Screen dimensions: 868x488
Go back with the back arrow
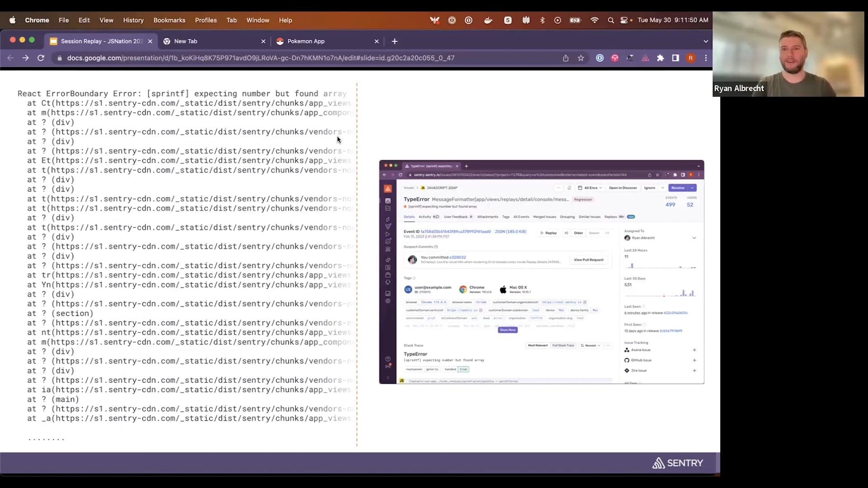point(10,58)
